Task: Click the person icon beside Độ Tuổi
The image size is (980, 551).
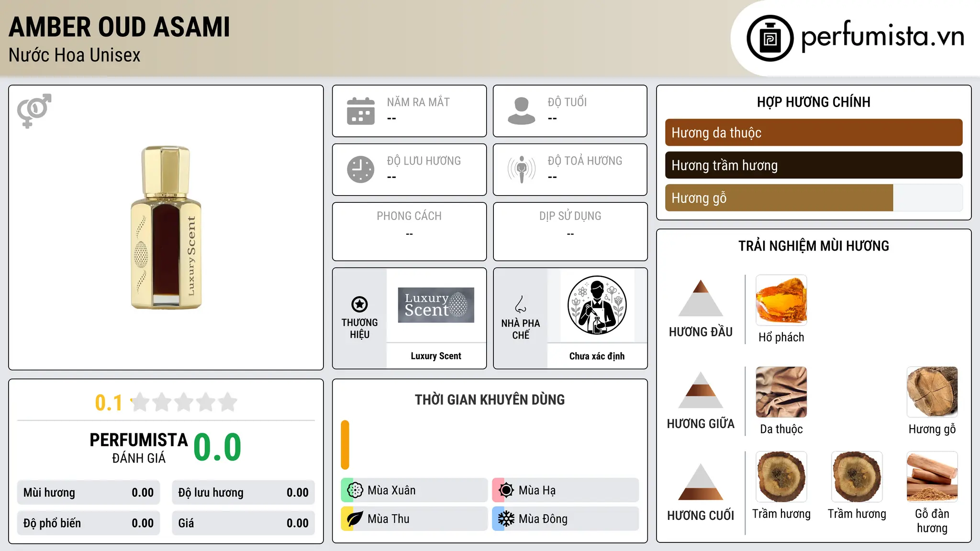Action: [x=522, y=111]
